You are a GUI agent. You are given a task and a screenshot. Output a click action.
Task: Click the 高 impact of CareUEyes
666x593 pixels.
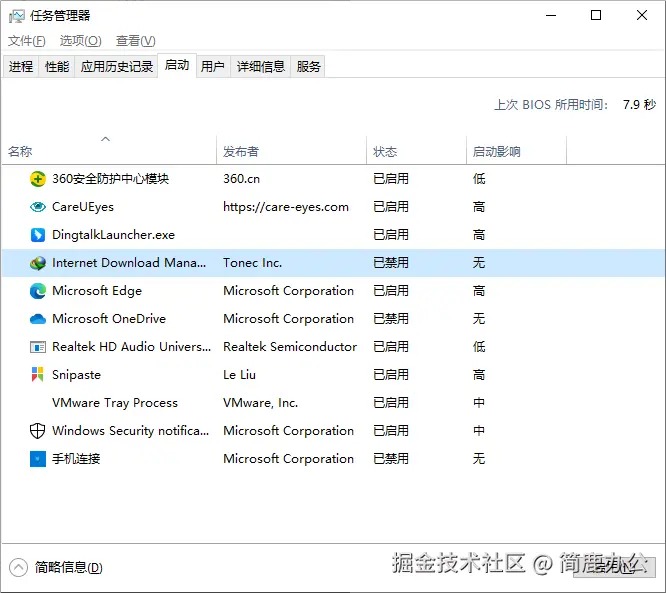point(479,207)
